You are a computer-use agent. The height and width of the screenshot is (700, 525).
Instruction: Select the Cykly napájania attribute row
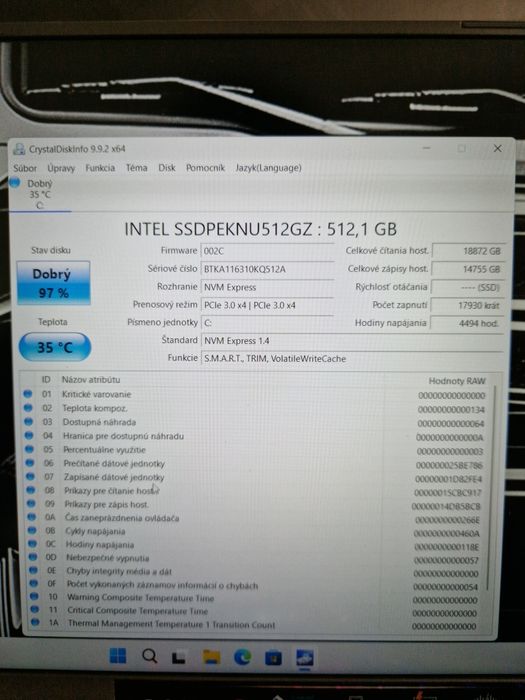click(254, 532)
